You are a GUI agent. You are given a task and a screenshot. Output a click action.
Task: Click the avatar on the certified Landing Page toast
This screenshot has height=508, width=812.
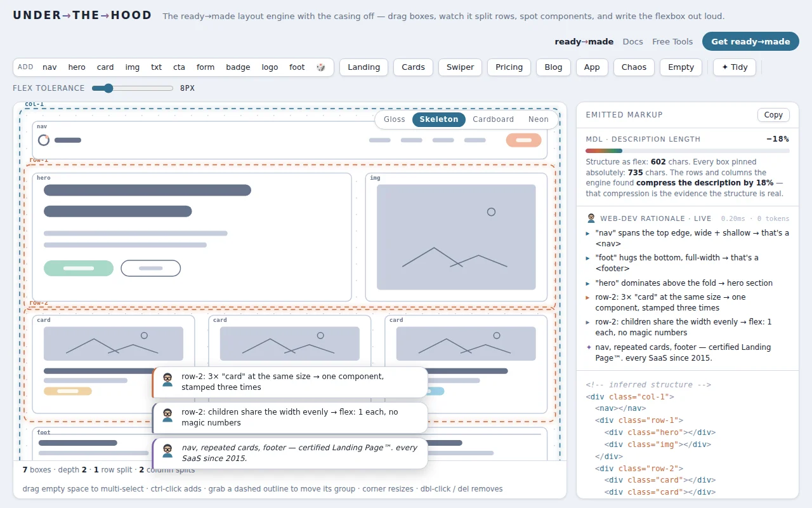167,450
